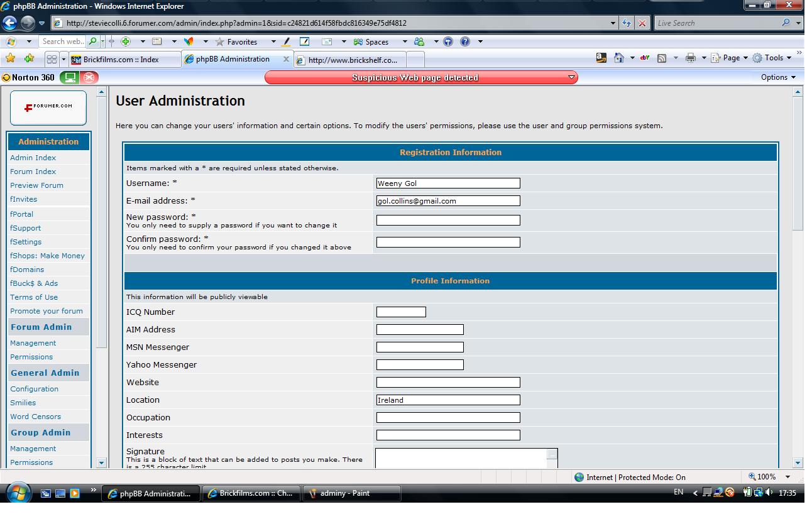
Task: Click the Live Search magnifier icon
Action: (786, 23)
